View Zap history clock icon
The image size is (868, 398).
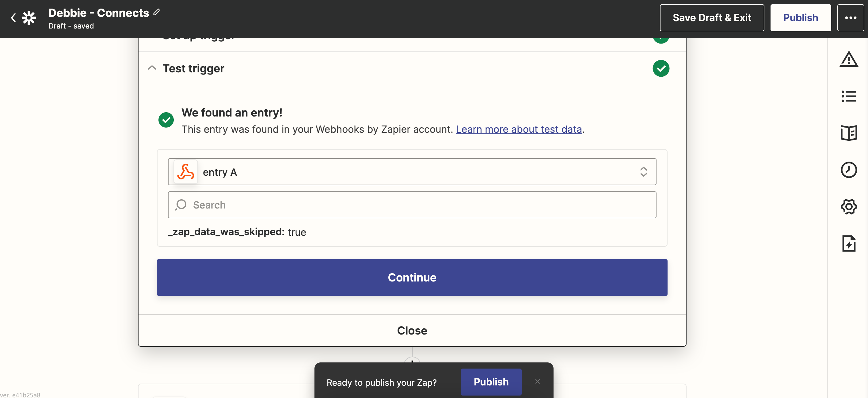(x=848, y=170)
